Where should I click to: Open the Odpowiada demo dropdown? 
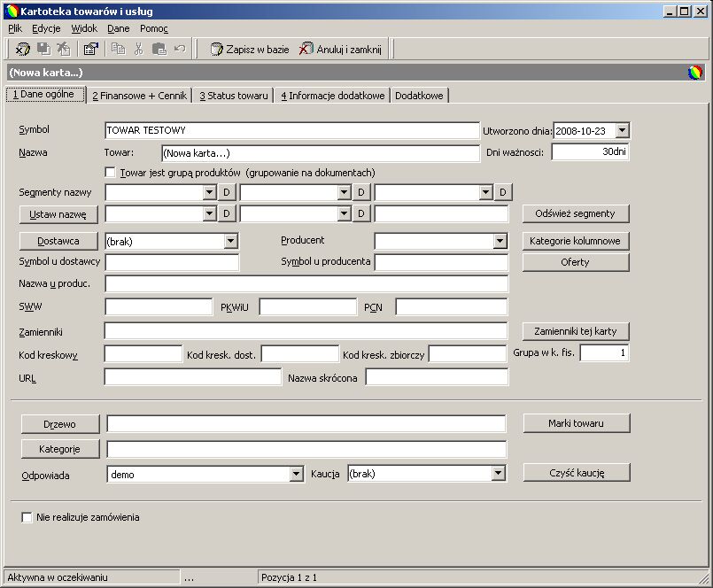(x=296, y=475)
